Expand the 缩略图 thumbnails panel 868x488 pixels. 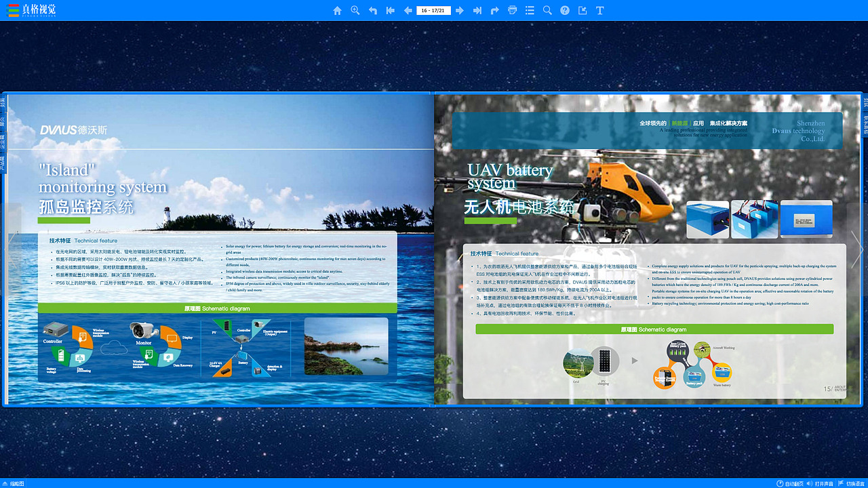(13, 484)
